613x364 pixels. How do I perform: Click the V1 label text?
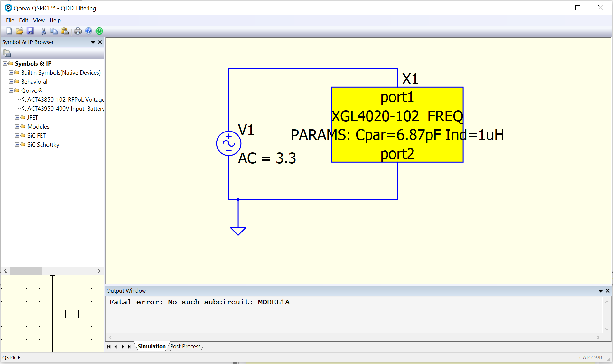click(246, 130)
